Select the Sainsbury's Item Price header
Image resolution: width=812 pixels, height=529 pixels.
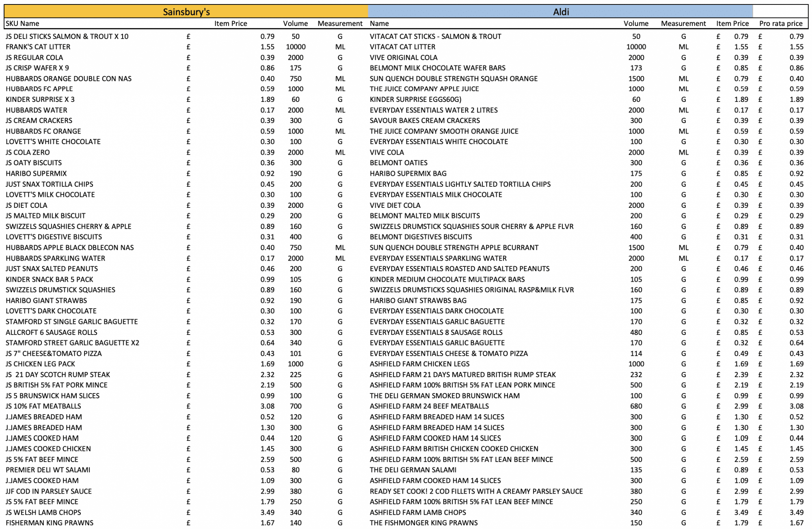(231, 24)
